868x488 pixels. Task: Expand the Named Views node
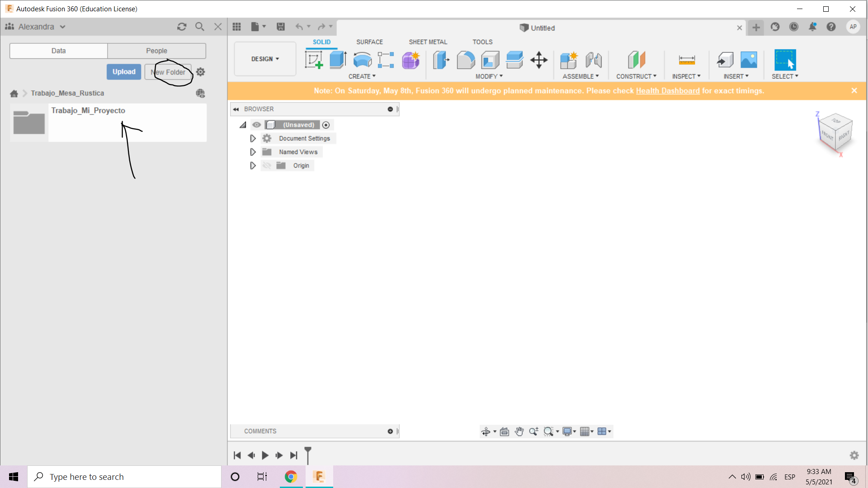(253, 152)
